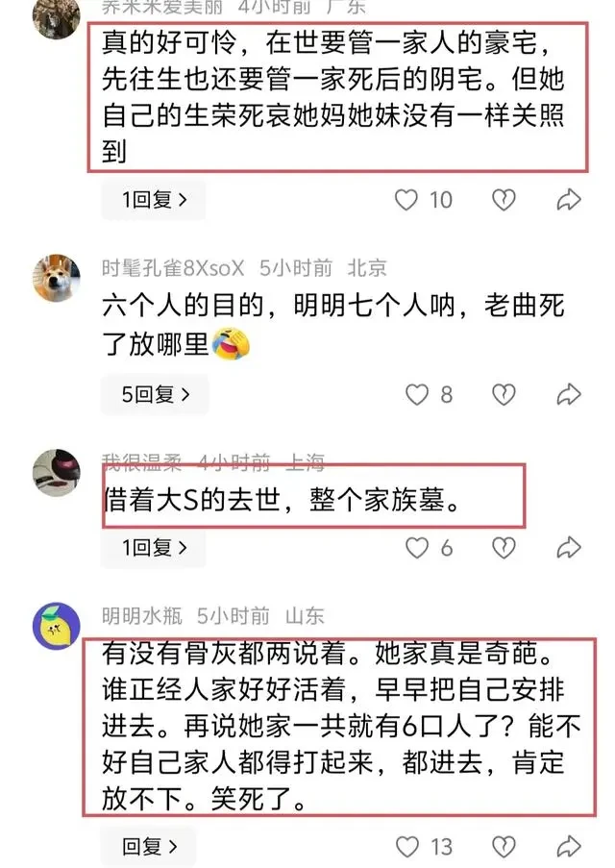Like the 我很温柔 comment about 家族墓
This screenshot has width=615, height=868.
coord(417,548)
